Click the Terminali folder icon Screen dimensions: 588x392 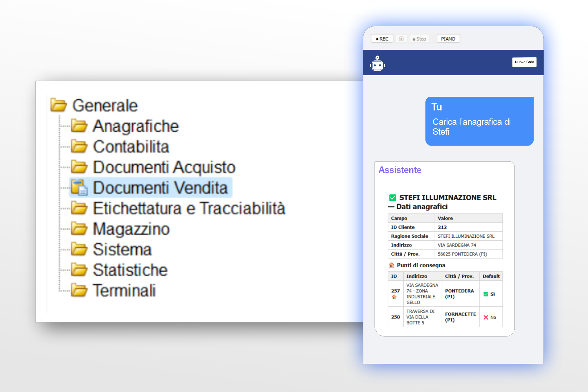point(79,291)
